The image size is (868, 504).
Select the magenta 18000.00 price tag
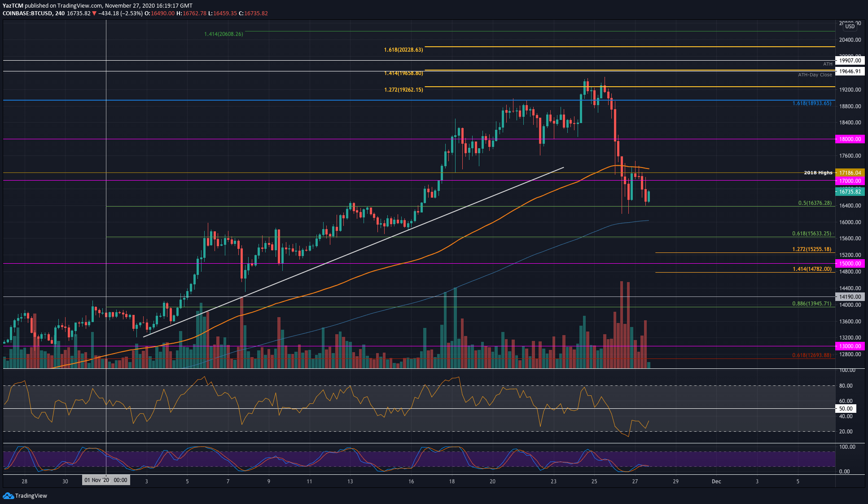coord(850,139)
